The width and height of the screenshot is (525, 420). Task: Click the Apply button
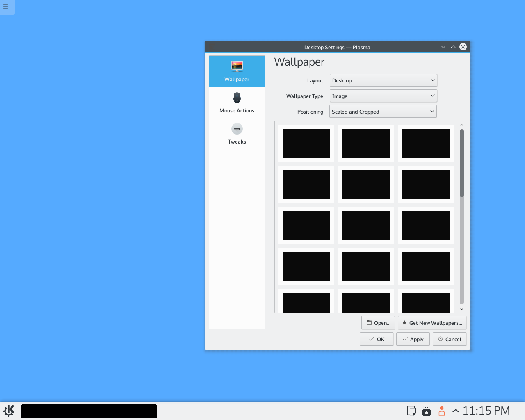(x=413, y=339)
